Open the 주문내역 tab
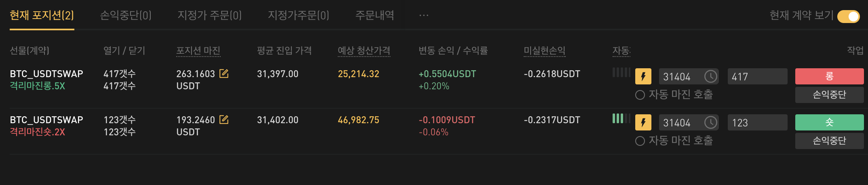868x185 pixels. point(375,15)
